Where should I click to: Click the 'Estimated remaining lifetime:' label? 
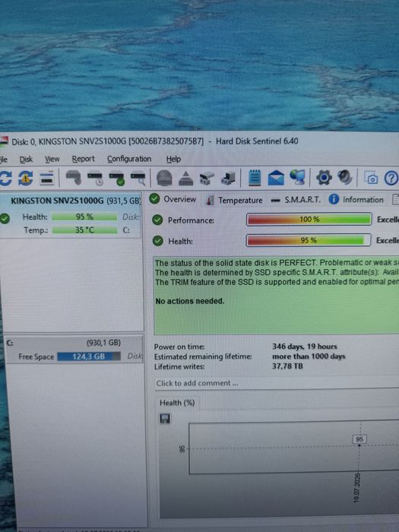203,356
